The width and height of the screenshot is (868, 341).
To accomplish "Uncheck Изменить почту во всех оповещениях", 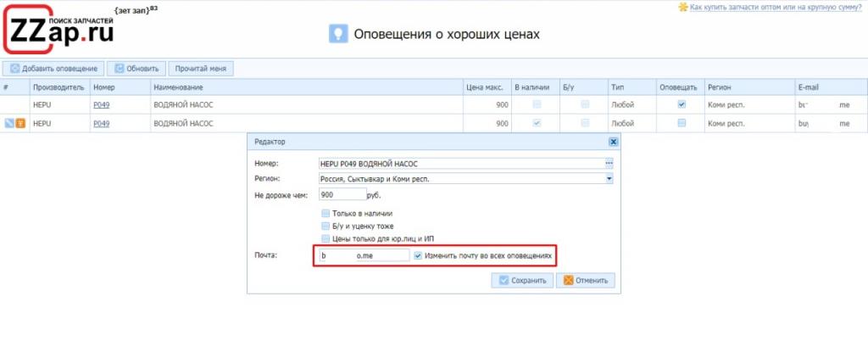I will [419, 255].
